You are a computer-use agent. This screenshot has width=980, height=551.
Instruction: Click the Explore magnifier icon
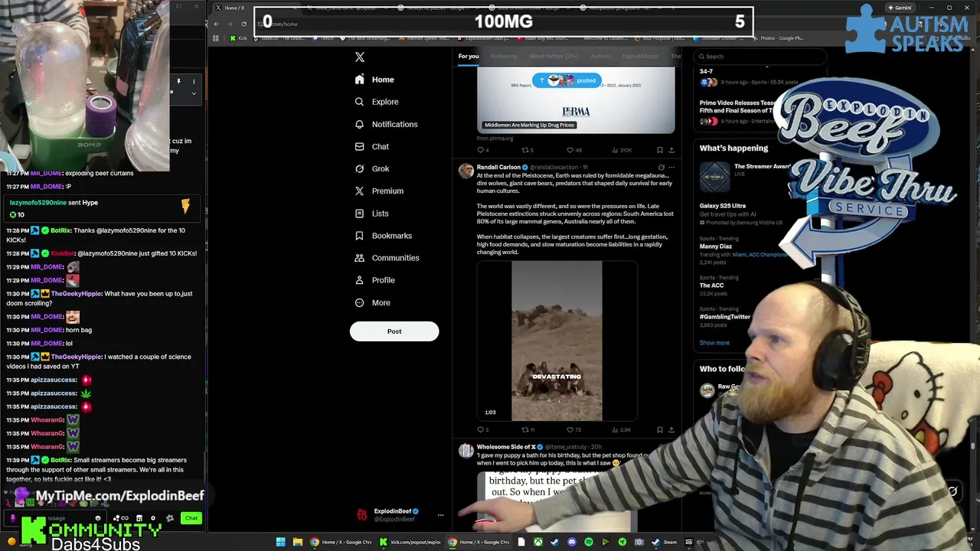[359, 102]
